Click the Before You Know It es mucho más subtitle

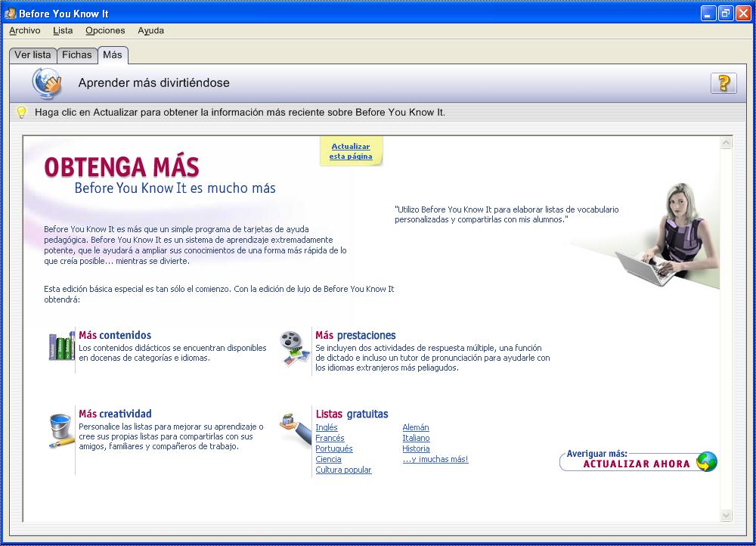coord(175,188)
